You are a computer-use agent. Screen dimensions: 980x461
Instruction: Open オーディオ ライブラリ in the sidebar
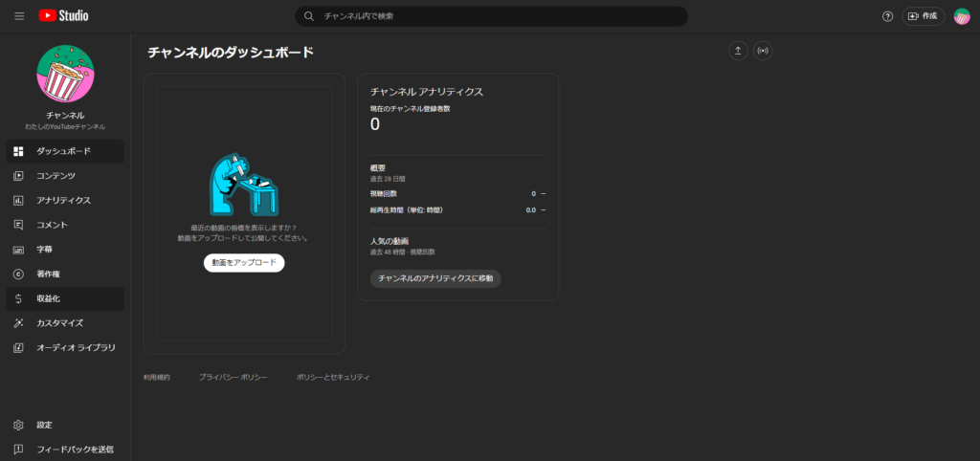[x=76, y=347]
